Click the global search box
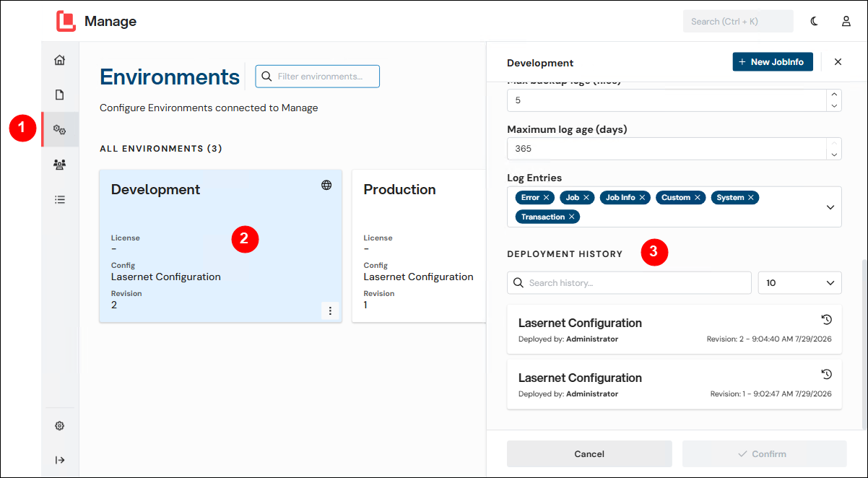 [738, 21]
